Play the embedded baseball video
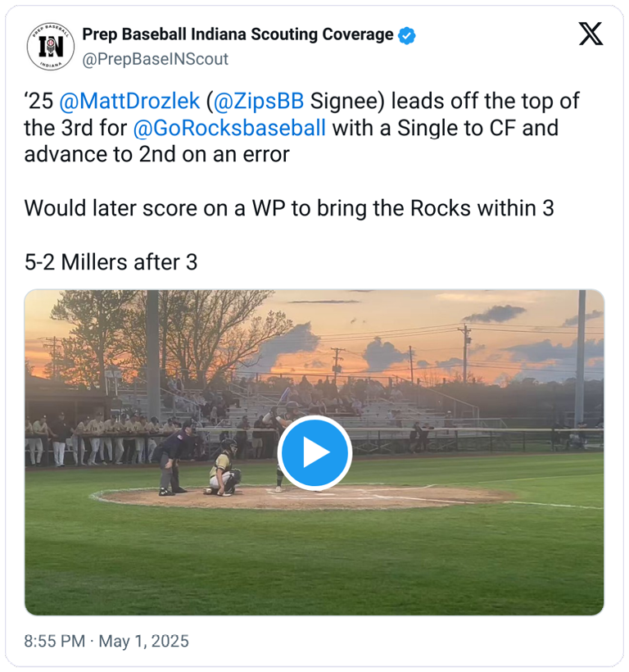 pyautogui.click(x=314, y=452)
